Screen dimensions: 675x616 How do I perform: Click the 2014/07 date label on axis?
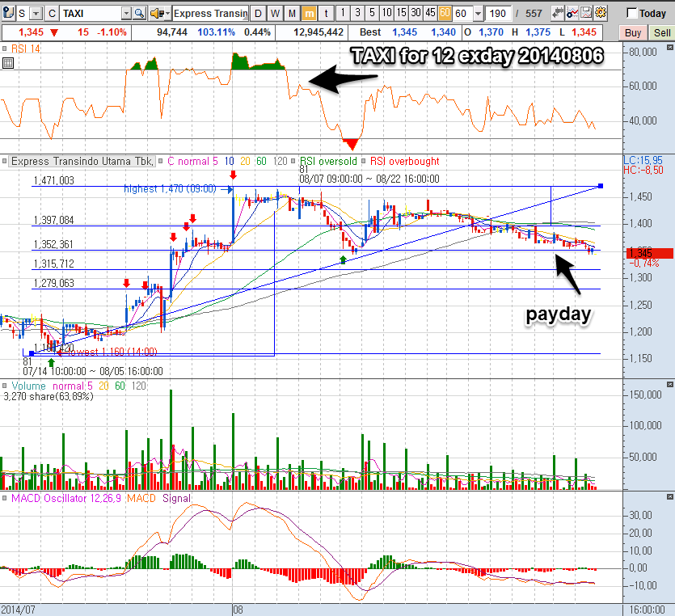point(18,610)
